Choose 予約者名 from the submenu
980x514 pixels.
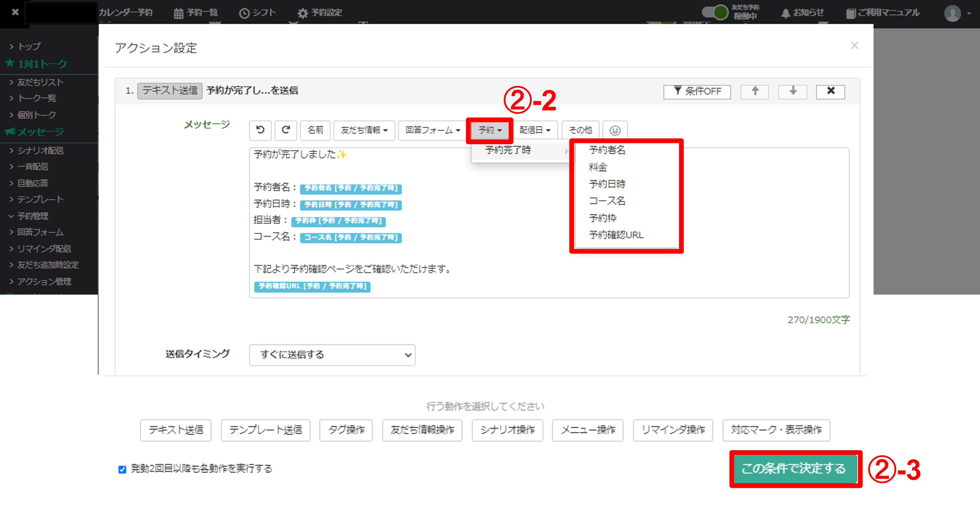(x=607, y=150)
